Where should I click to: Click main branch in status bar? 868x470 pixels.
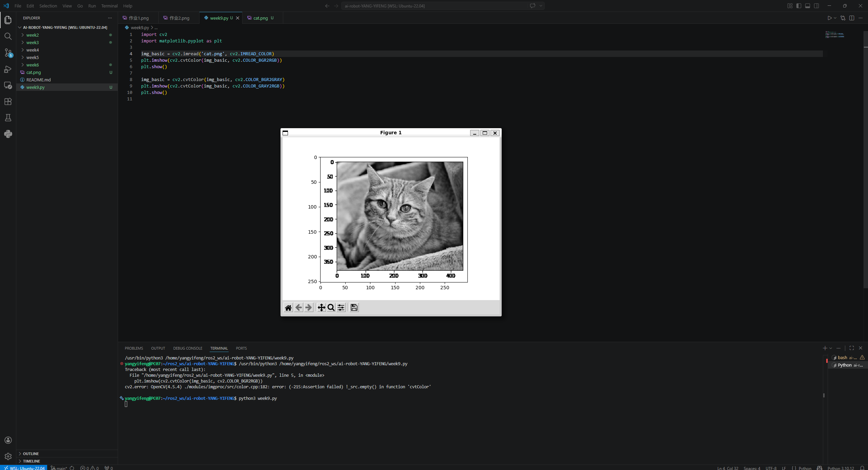click(59, 468)
